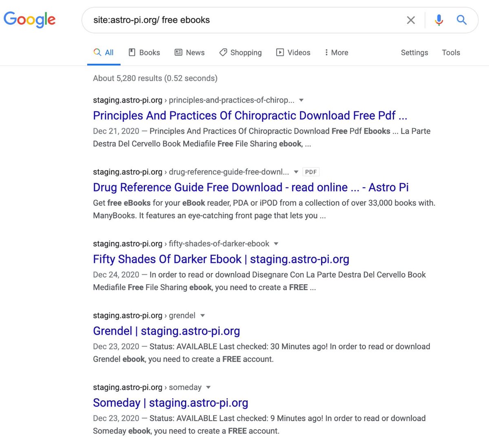Switch to the Videos tab
The width and height of the screenshot is (489, 448).
click(293, 53)
